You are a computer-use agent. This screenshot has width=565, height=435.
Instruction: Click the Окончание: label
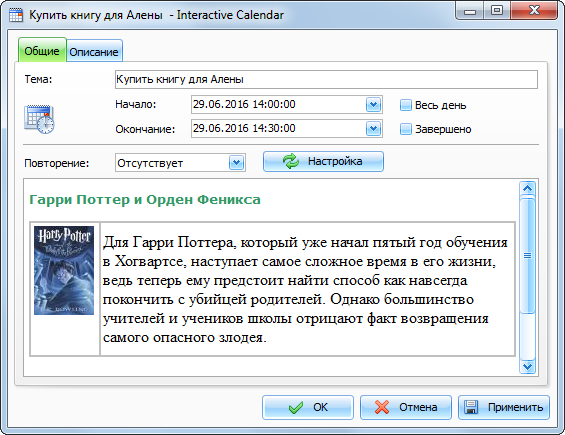pos(145,129)
